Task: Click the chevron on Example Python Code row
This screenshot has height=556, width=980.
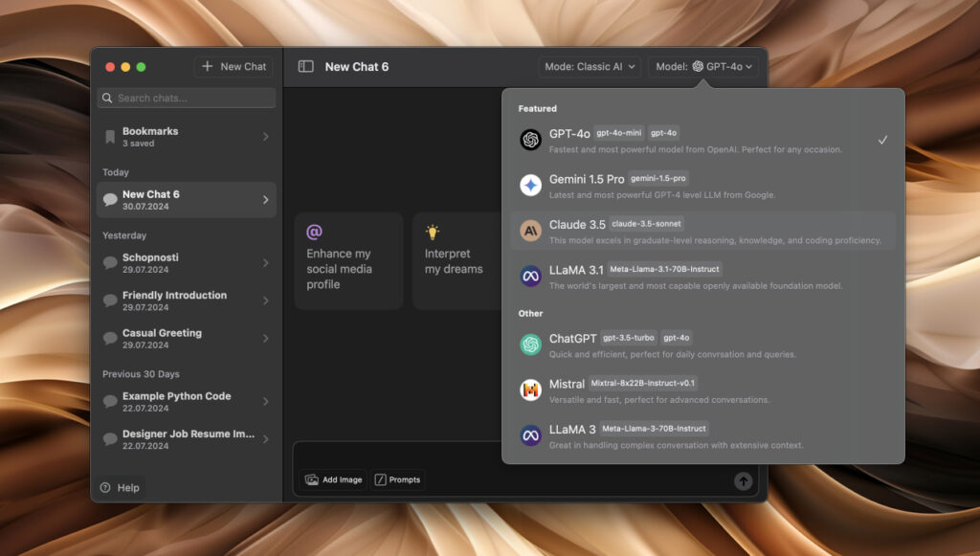Action: coord(266,401)
